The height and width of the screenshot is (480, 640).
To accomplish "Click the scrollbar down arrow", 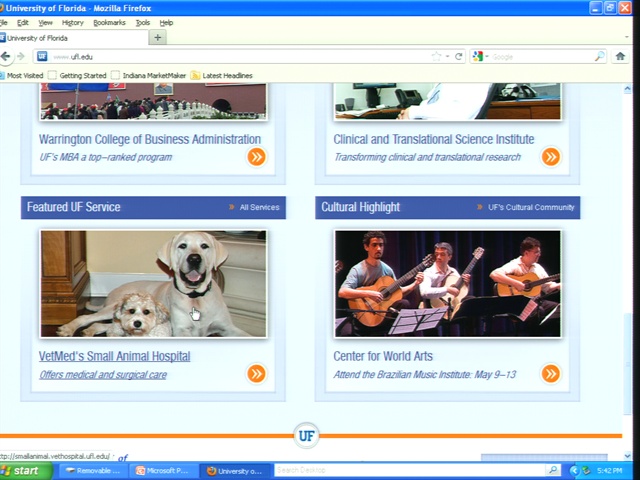I will 627,456.
